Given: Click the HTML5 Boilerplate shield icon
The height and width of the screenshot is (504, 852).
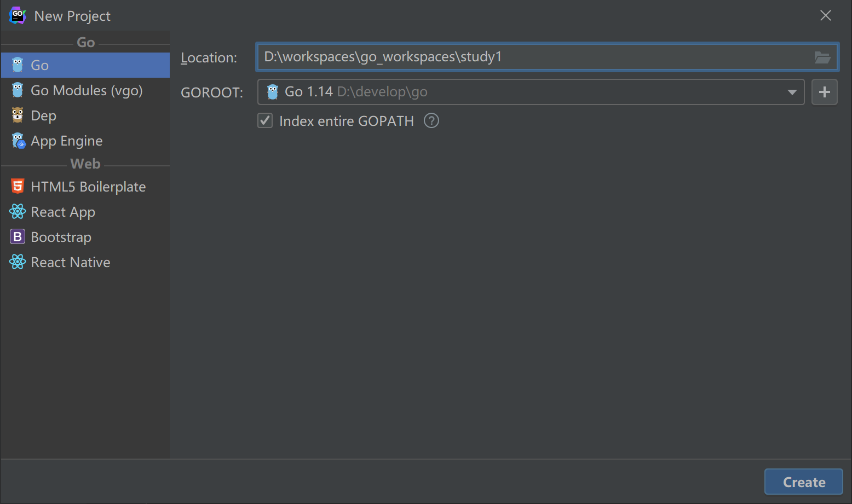Looking at the screenshot, I should coord(18,187).
